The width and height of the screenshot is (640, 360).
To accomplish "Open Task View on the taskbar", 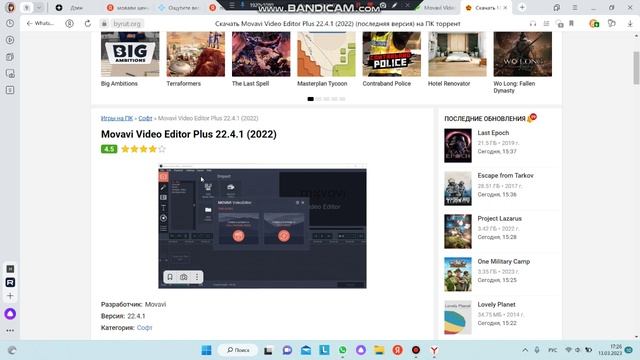I will click(x=268, y=350).
